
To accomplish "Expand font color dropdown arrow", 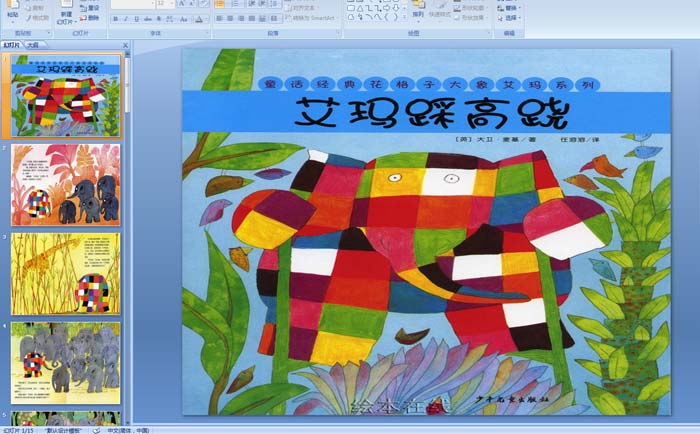I will click(207, 19).
